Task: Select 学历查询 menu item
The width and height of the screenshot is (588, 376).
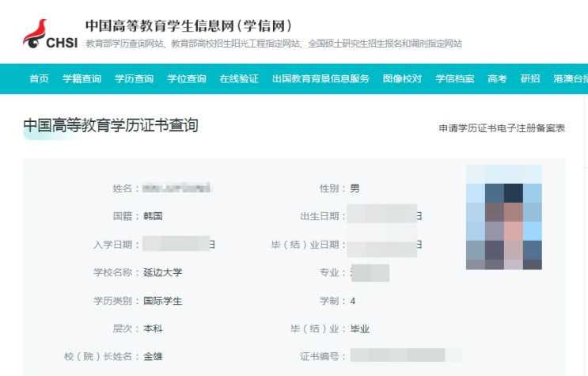Action: coord(135,78)
